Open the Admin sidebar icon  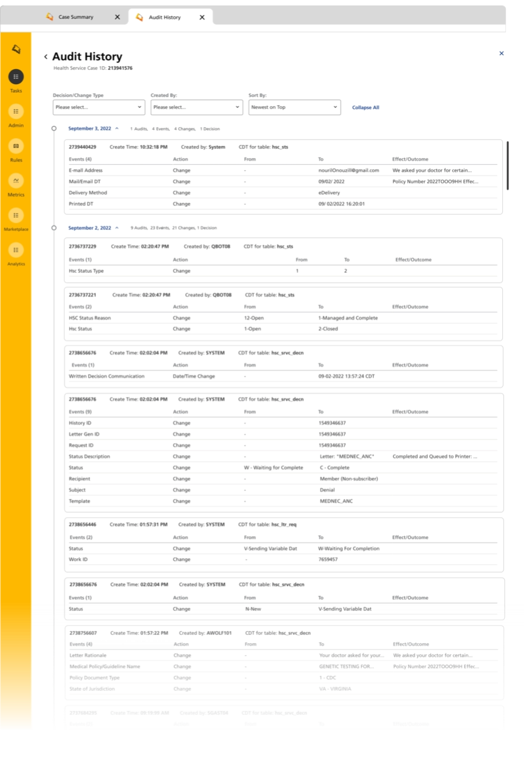(x=16, y=112)
